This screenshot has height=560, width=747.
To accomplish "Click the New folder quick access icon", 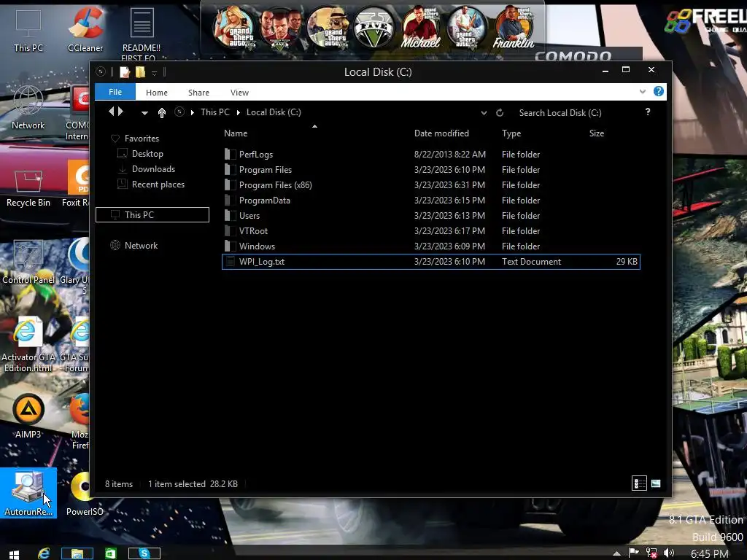I will [x=140, y=72].
